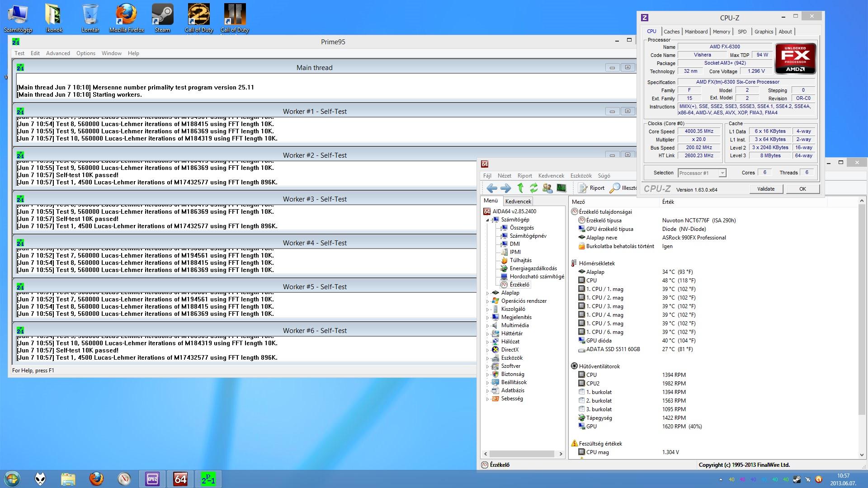868x488 pixels.
Task: Select the Mozilla Firefox desktop shortcut
Action: tap(127, 18)
